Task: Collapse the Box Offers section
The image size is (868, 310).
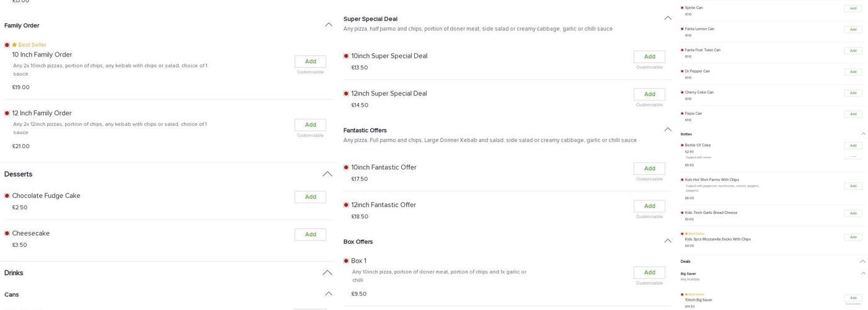Action: coord(668,241)
